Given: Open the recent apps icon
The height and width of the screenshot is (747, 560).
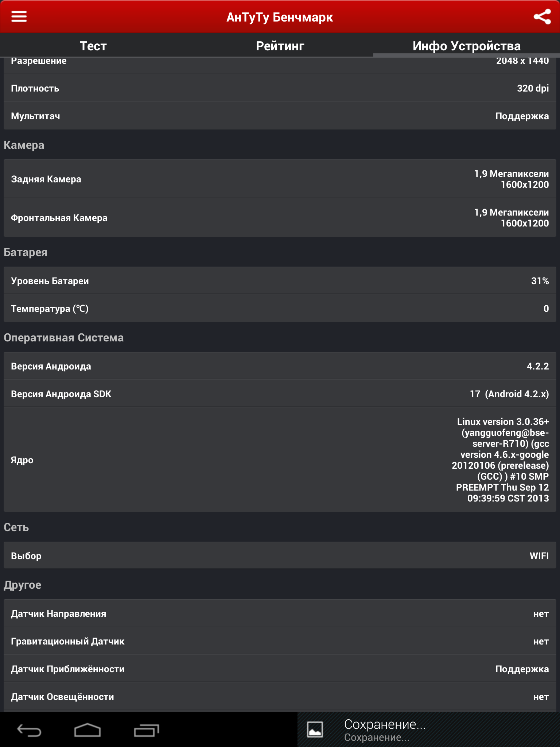Looking at the screenshot, I should (147, 730).
